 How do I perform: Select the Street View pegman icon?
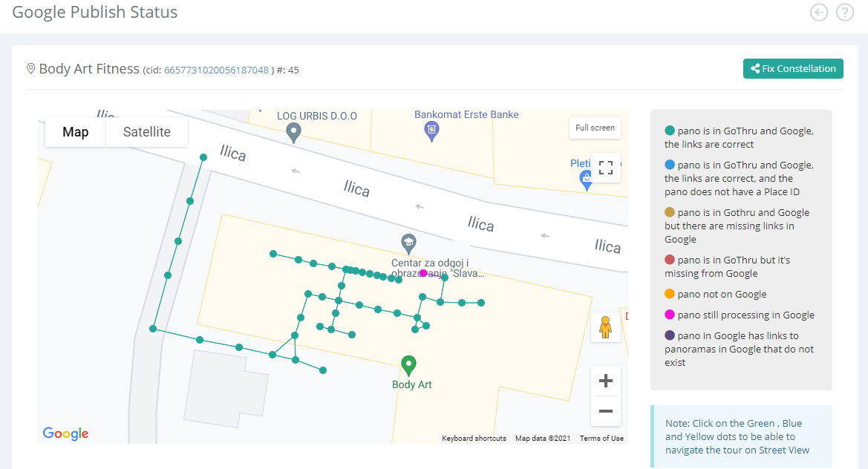[605, 327]
